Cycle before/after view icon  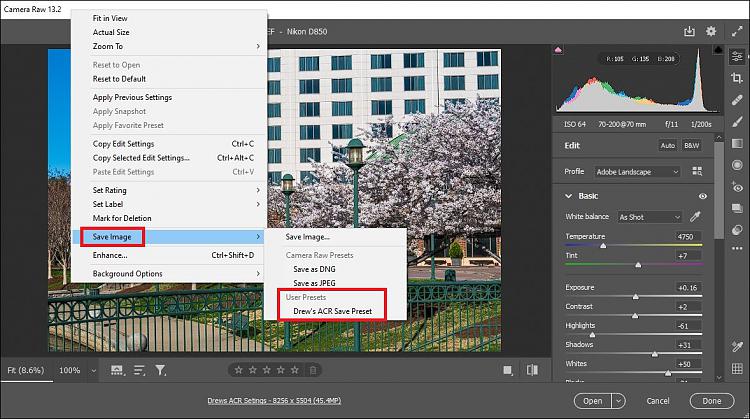532,370
